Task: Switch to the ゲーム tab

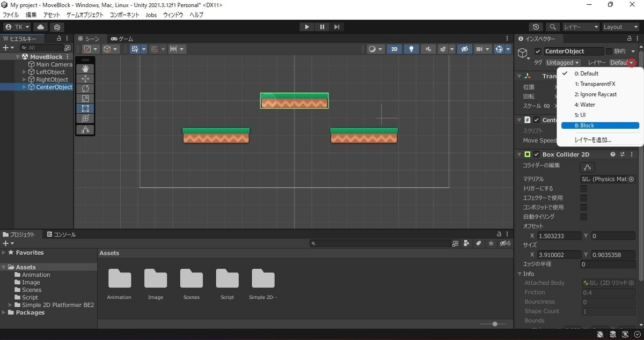Action: click(122, 39)
